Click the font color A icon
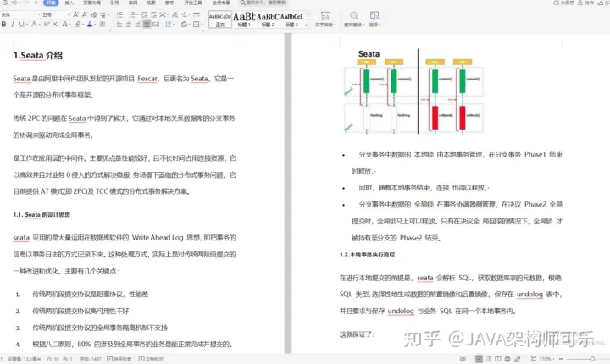This screenshot has height=364, width=610. (90, 24)
